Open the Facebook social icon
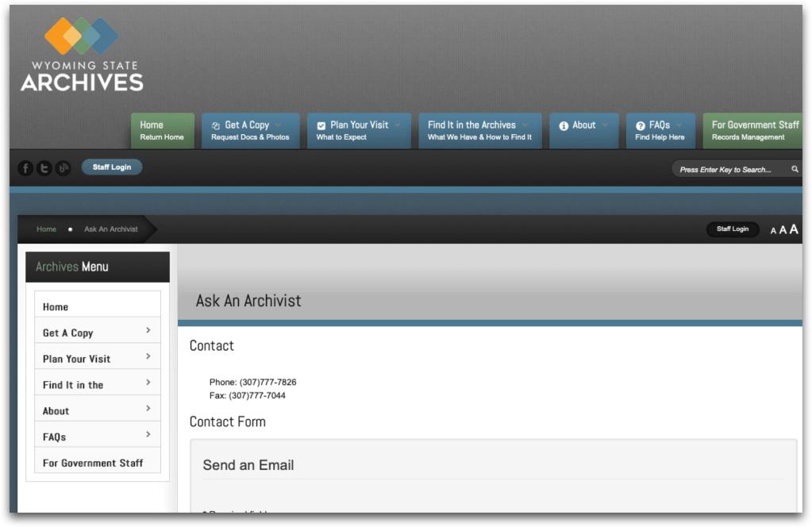812x527 pixels. 25,167
